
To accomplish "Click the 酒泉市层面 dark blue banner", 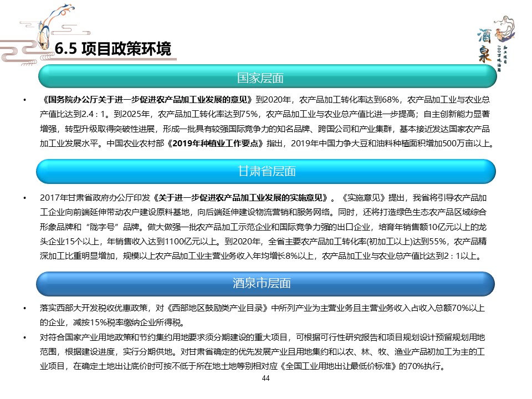I will (x=265, y=284).
